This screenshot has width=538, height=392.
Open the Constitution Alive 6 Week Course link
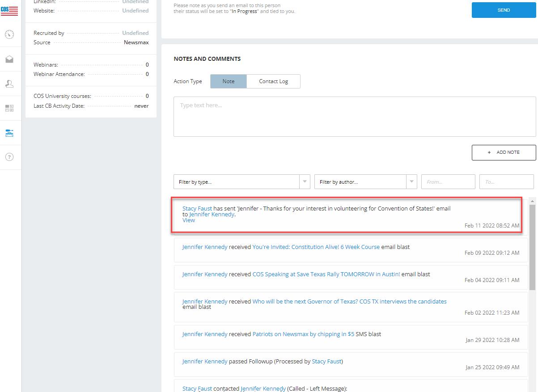coord(316,247)
